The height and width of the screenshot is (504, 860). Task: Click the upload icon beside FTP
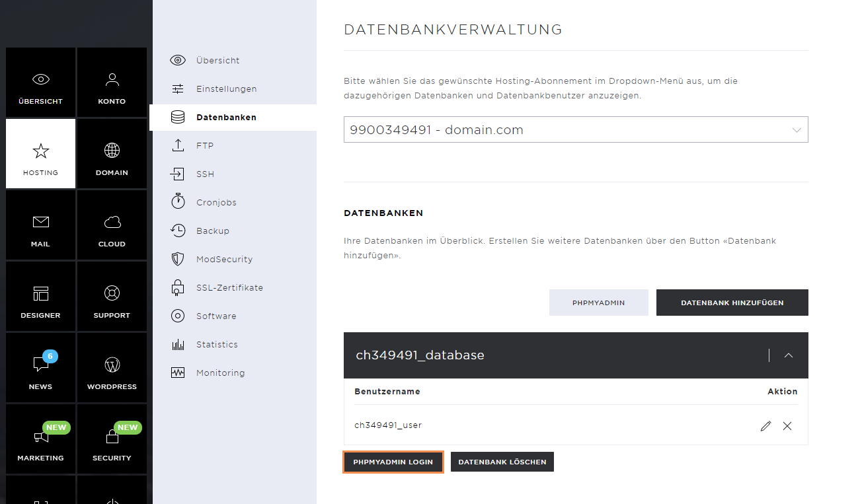[178, 145]
